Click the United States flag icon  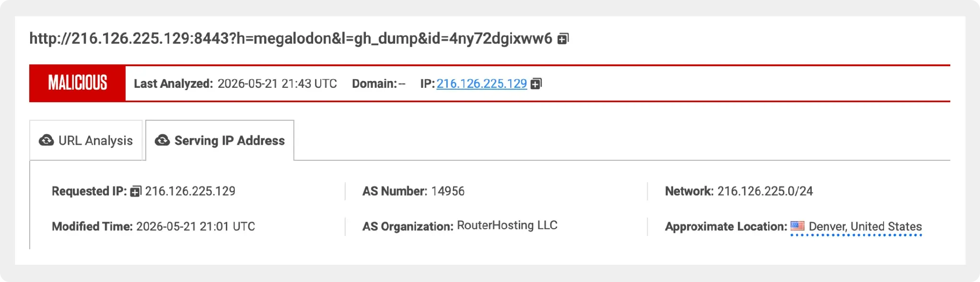[x=797, y=225]
